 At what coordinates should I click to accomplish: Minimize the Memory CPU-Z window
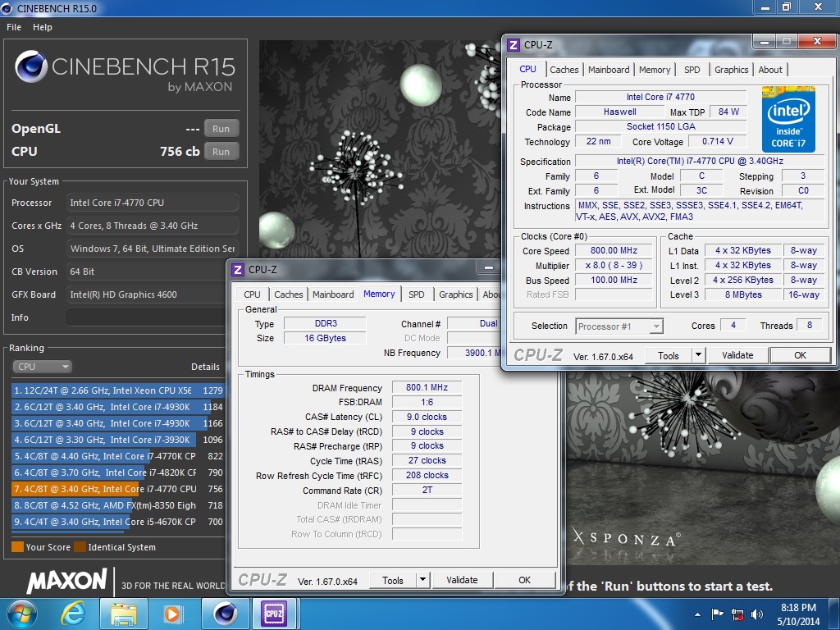click(x=489, y=267)
